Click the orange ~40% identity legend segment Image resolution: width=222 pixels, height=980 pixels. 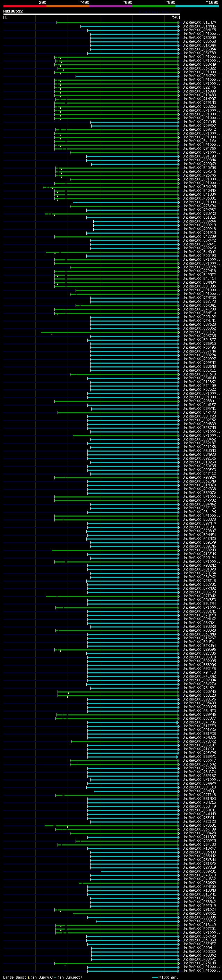[x=68, y=6]
